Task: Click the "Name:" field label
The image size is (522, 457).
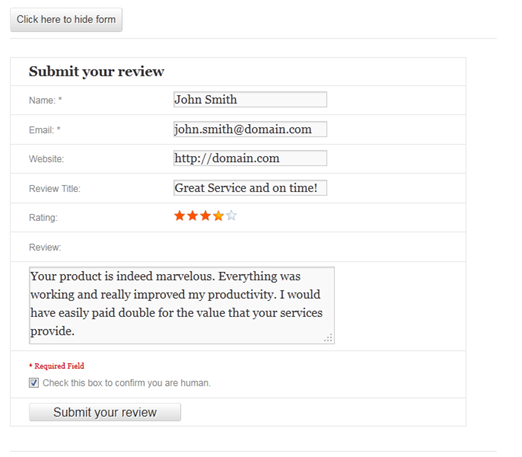Action: [45, 100]
